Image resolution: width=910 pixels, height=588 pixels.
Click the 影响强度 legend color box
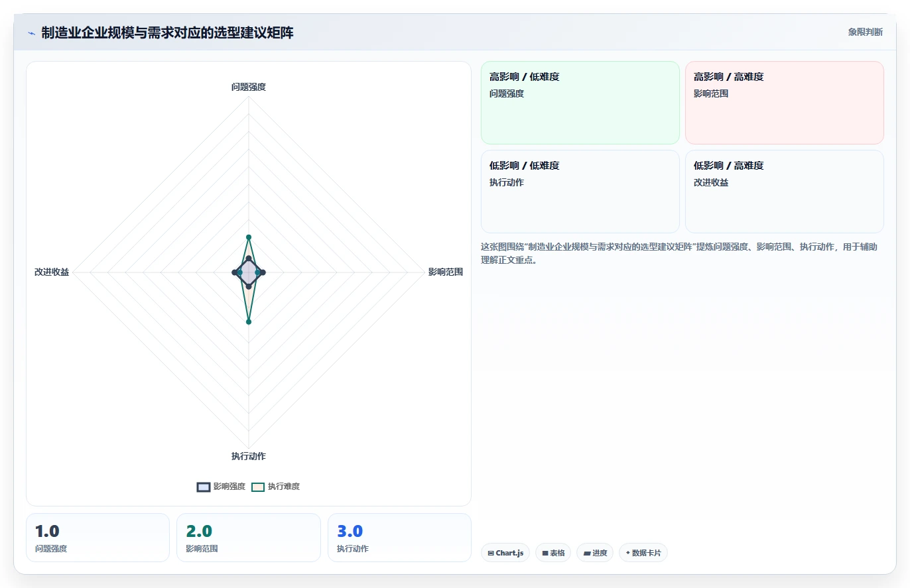[x=204, y=487]
